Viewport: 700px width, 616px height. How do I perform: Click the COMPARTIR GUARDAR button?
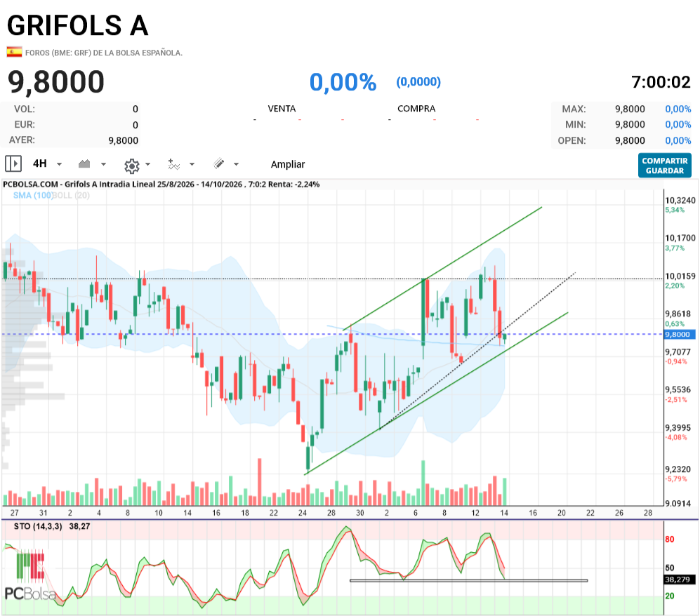click(x=665, y=166)
